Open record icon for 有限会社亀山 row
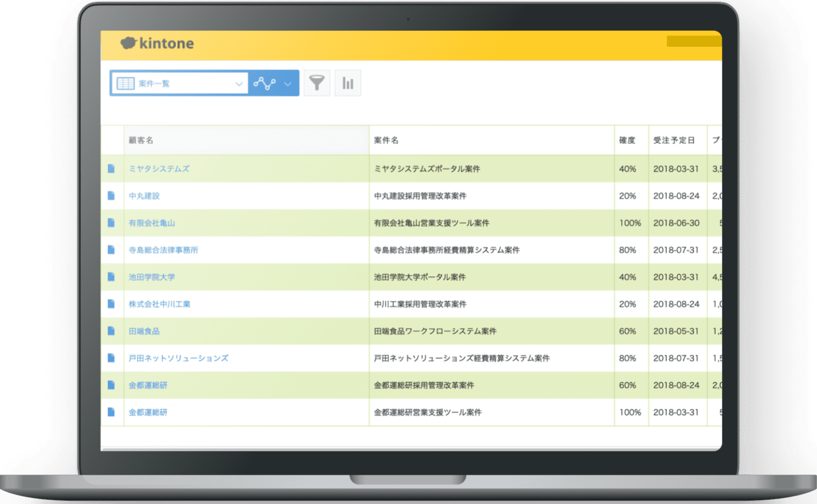Screen dimensions: 817x504 click(111, 223)
